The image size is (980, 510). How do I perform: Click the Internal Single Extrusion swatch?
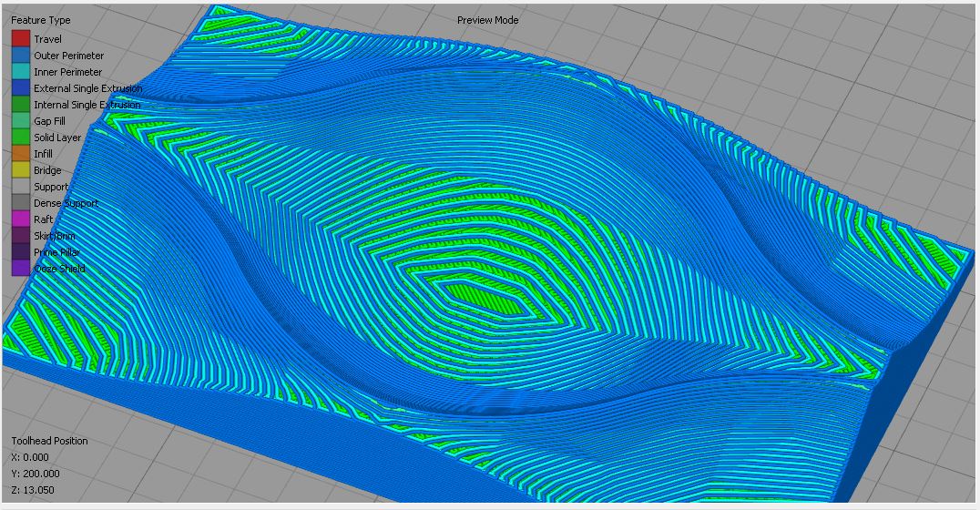[x=21, y=105]
